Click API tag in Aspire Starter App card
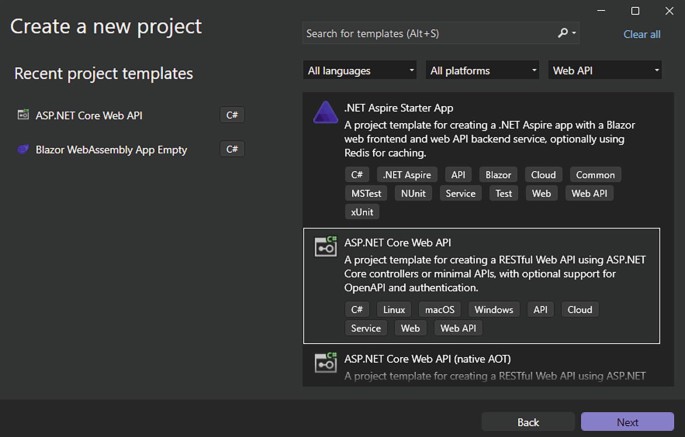The width and height of the screenshot is (685, 437). pos(458,175)
